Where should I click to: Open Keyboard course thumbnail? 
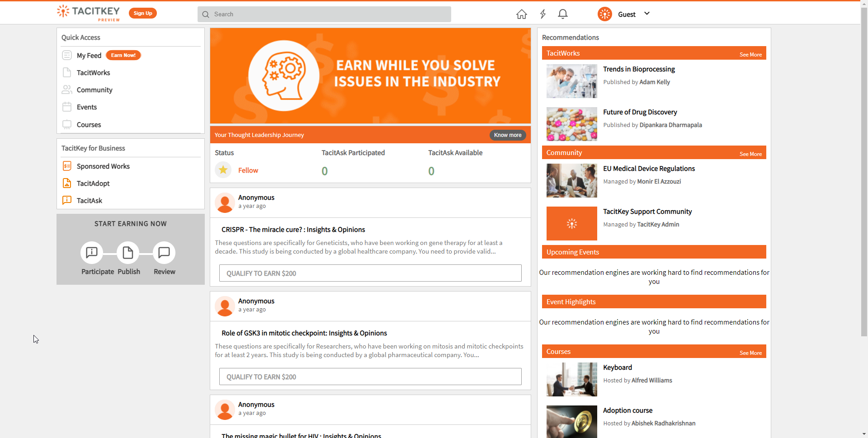tap(572, 379)
